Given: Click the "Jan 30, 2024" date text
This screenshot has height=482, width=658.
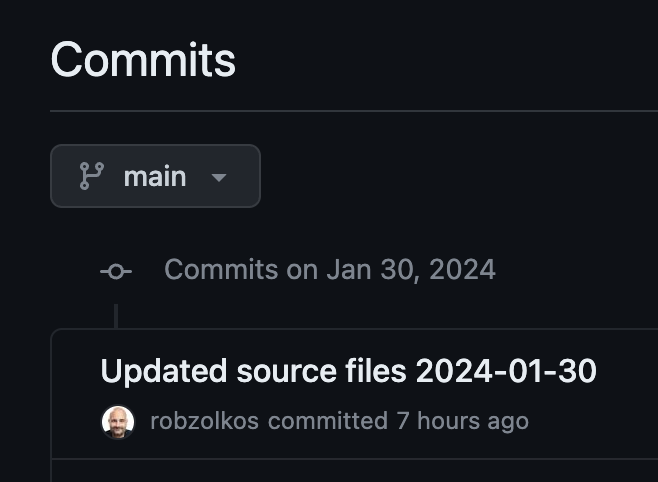Looking at the screenshot, I should click(410, 269).
